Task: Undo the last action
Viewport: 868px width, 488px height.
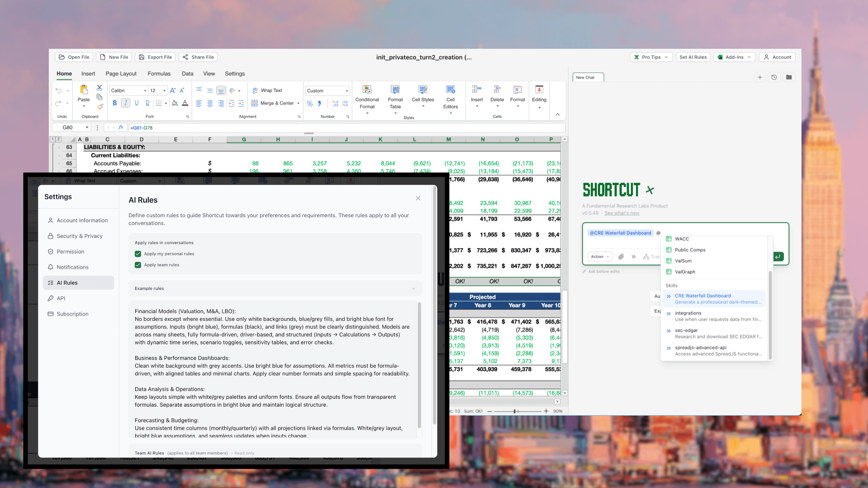Action: [x=58, y=90]
